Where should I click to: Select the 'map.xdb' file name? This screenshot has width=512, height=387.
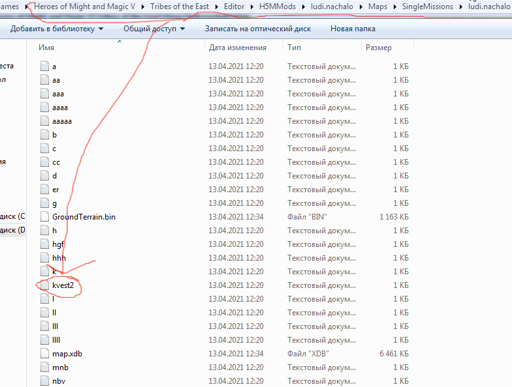pyautogui.click(x=67, y=354)
